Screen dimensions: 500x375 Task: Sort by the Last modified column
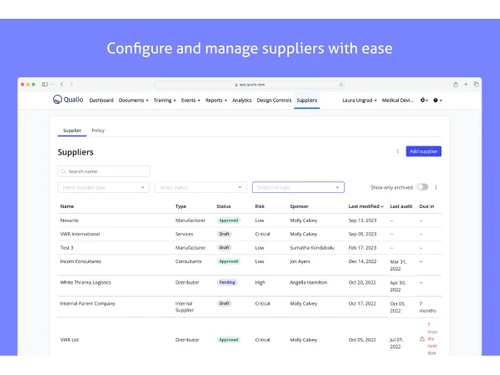366,206
